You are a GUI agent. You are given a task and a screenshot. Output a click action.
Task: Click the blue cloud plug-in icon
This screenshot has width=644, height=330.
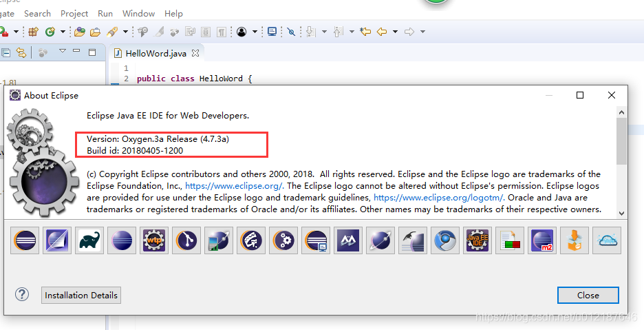[607, 240]
